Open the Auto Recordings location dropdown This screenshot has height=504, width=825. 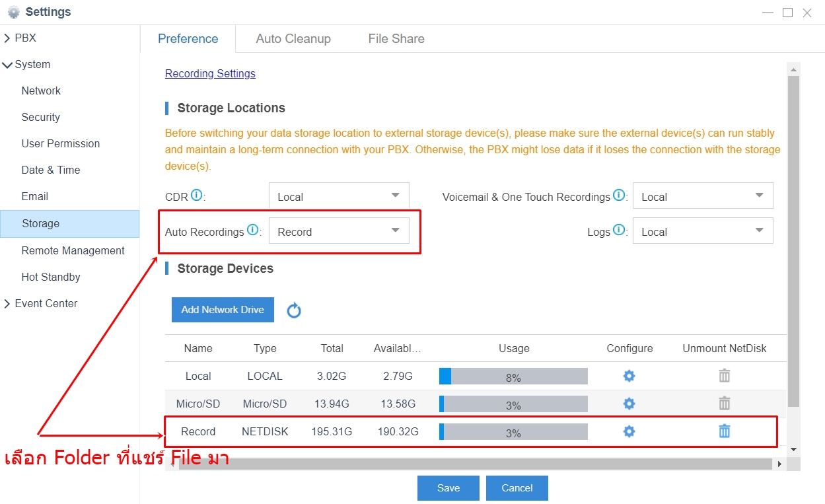tap(339, 231)
